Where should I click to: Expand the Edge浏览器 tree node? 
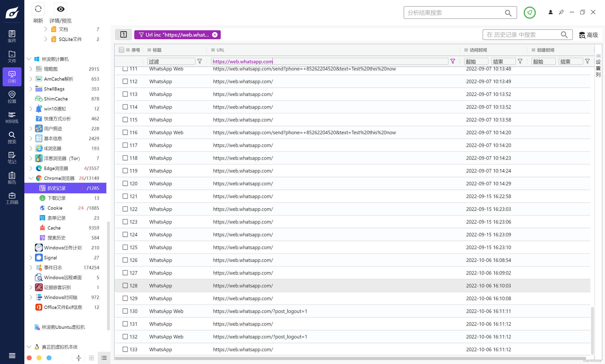click(x=31, y=168)
